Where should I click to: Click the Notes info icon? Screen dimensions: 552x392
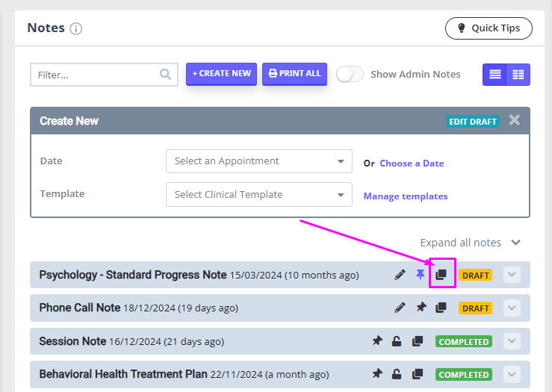tap(76, 29)
